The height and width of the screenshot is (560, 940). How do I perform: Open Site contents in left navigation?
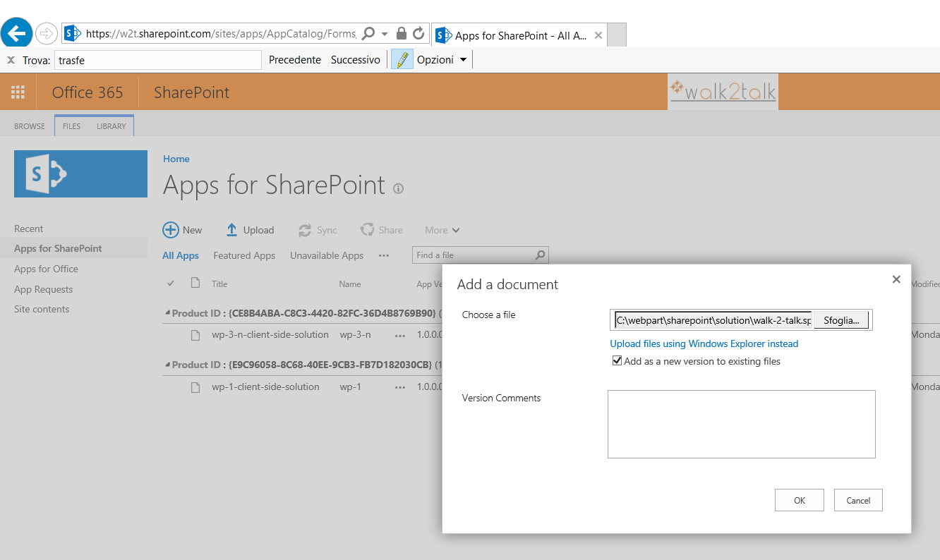(42, 309)
